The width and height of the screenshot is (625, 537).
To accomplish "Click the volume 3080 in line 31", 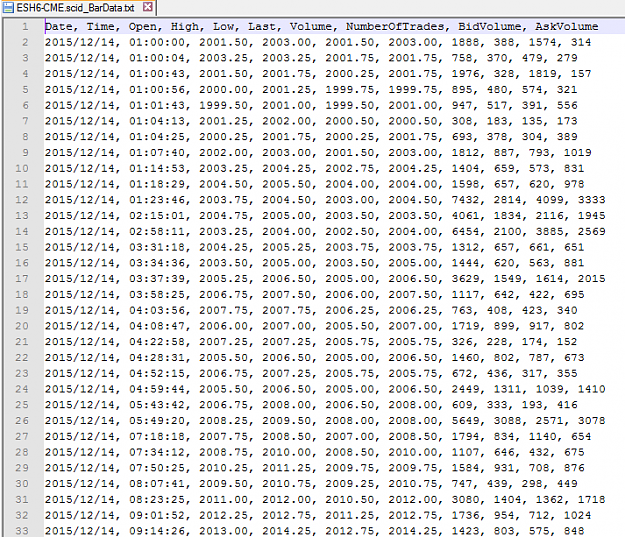I will coord(465,500).
